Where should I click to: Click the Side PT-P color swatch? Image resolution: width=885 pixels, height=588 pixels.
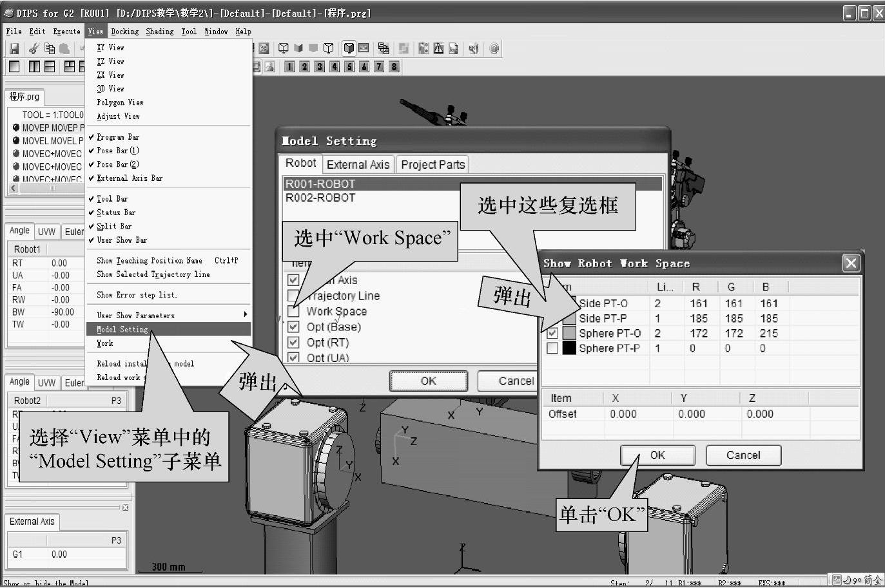[569, 318]
